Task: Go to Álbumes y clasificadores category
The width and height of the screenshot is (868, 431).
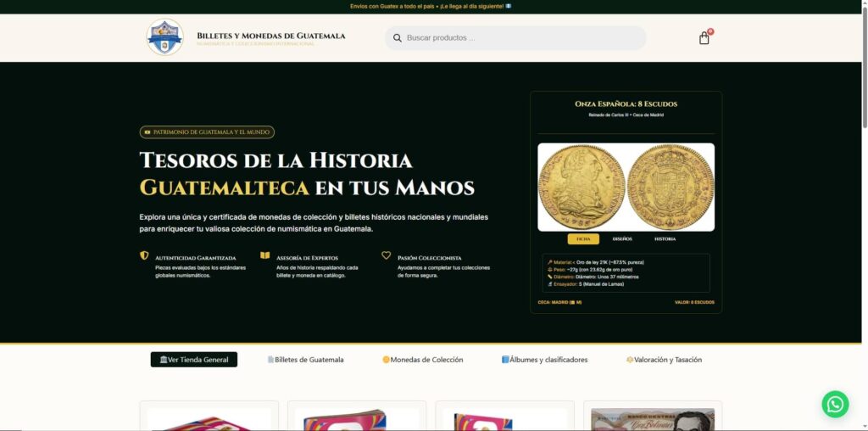Action: coord(545,360)
